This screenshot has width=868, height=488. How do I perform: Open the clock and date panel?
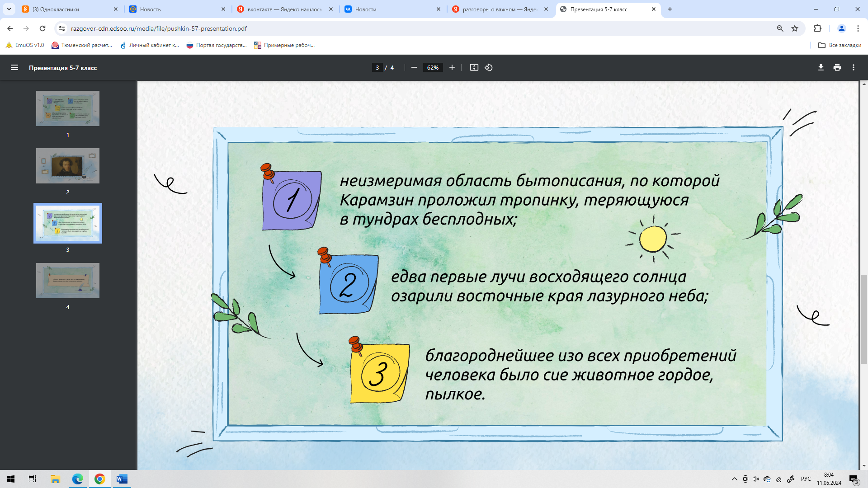[829, 479]
